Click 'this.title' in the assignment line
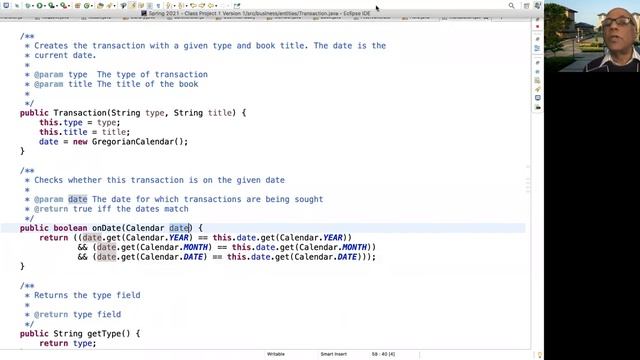Viewport: 640px width, 360px height. [x=63, y=132]
